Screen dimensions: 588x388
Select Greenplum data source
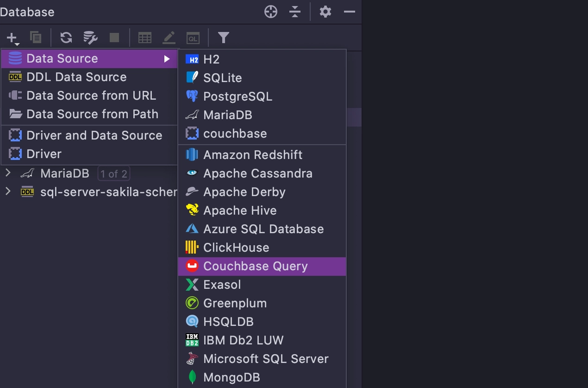262,303
